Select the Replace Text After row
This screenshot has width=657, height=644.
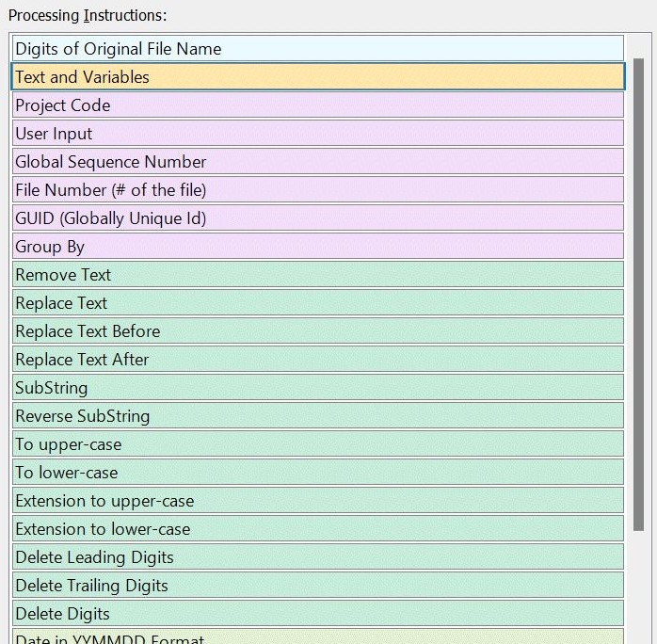point(318,359)
